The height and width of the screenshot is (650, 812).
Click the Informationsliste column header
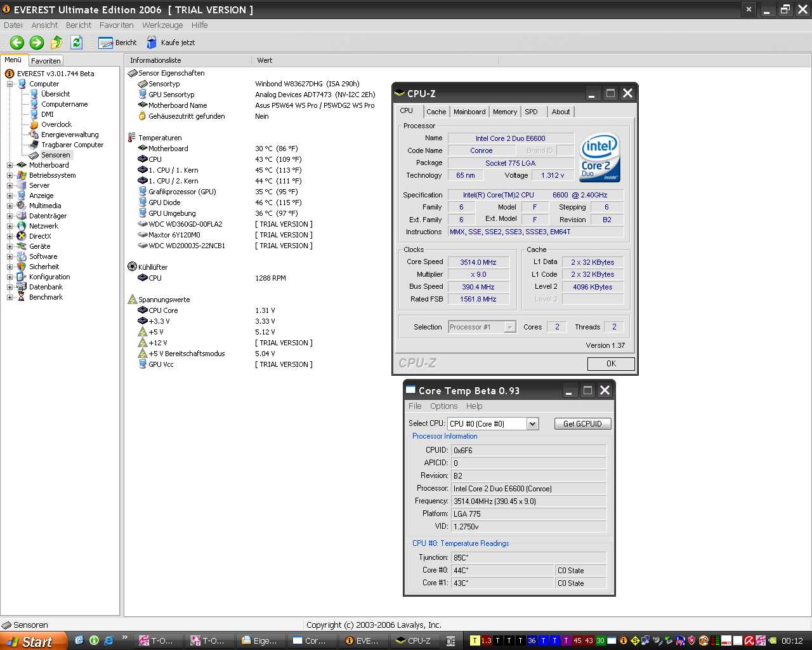tap(188, 60)
